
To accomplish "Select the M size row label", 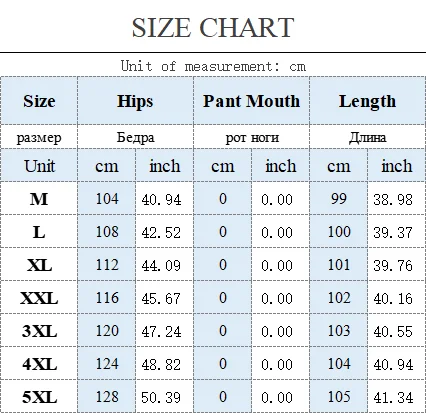I will [x=39, y=199].
